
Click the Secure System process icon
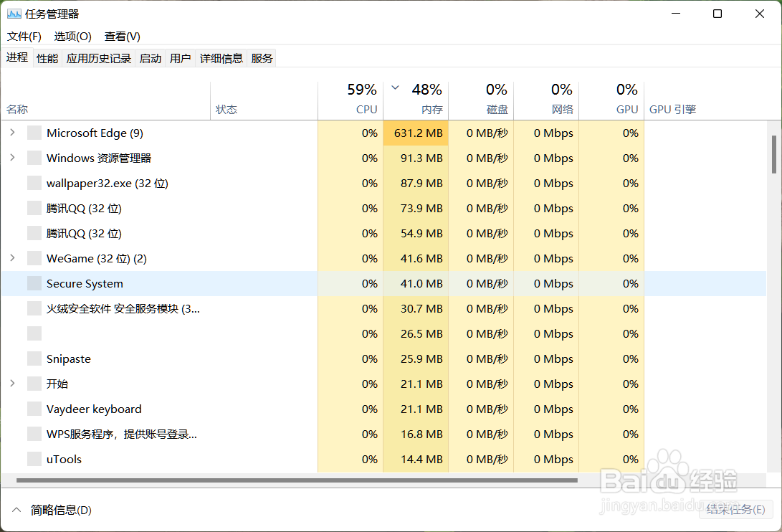34,283
